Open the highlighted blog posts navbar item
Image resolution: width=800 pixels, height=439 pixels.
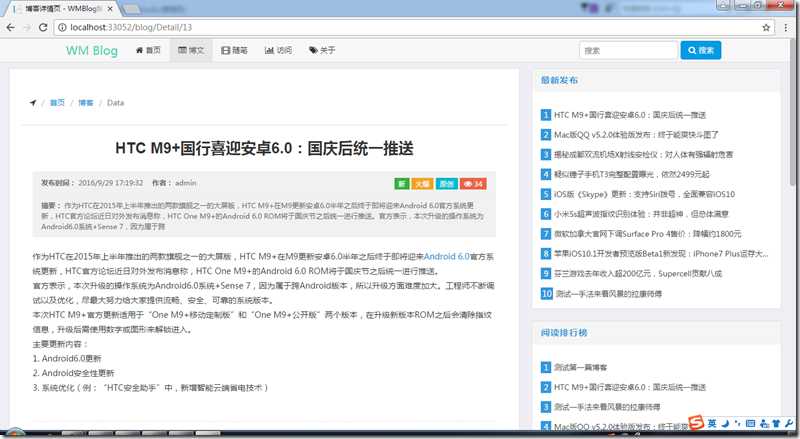point(191,50)
